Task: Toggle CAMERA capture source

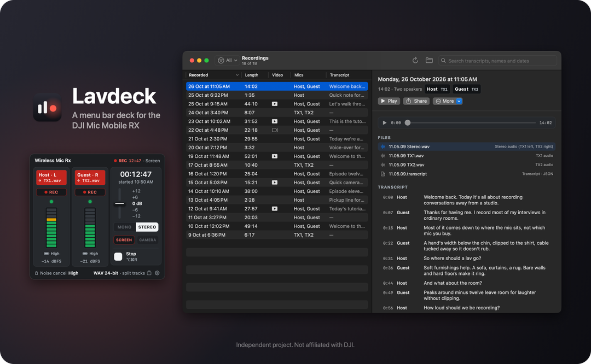Action: 147,240
